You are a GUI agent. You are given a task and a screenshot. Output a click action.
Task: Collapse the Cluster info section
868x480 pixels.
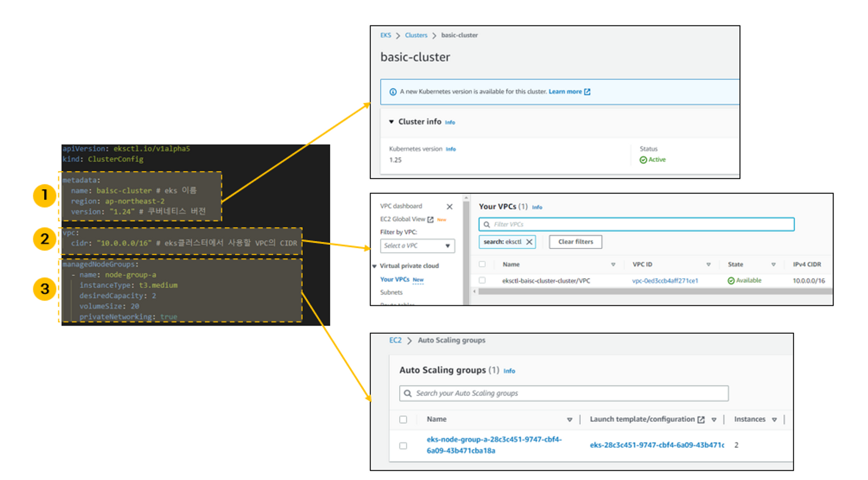coord(391,122)
